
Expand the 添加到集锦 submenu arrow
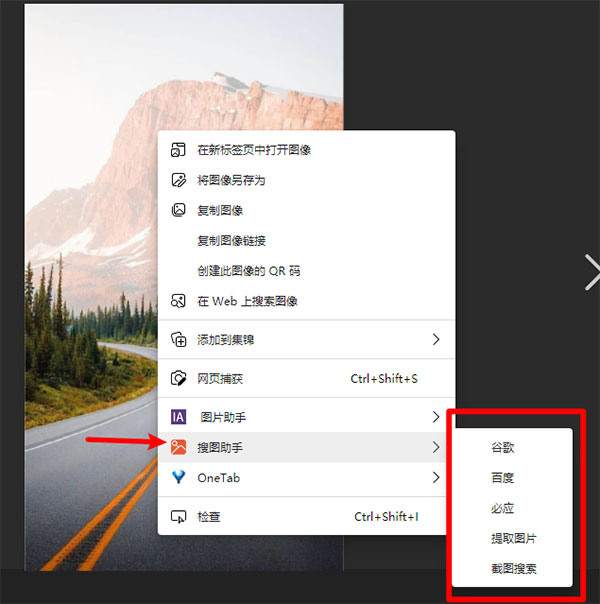(436, 339)
